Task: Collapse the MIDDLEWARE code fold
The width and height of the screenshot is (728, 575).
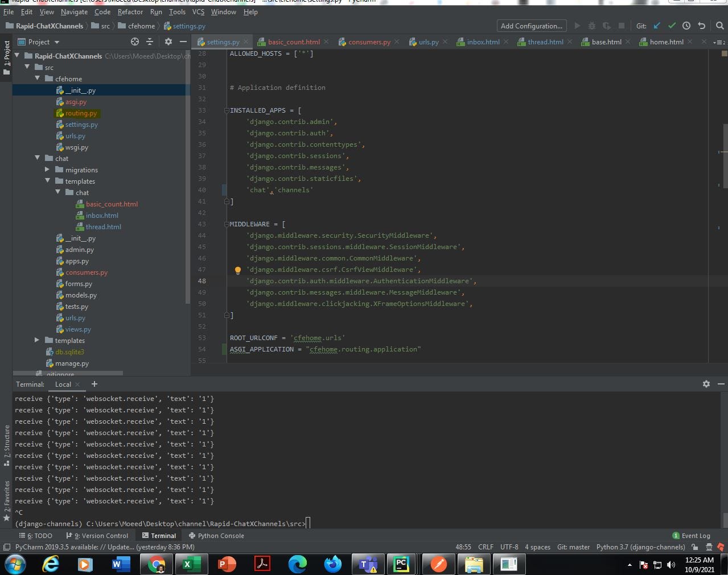Action: pos(226,224)
